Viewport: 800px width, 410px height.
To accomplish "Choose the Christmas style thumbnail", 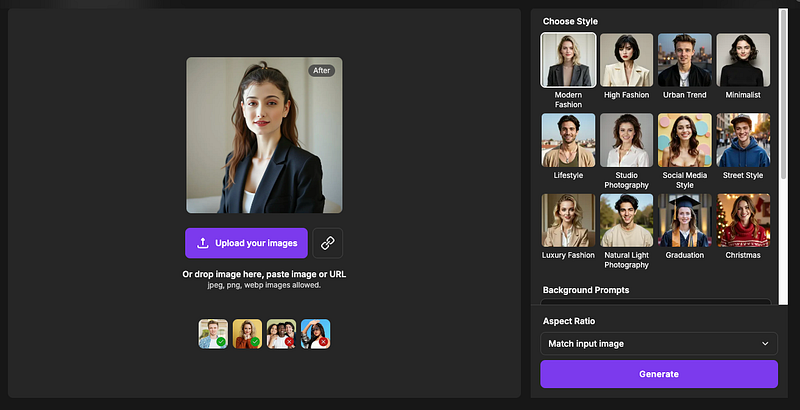I will (x=743, y=220).
